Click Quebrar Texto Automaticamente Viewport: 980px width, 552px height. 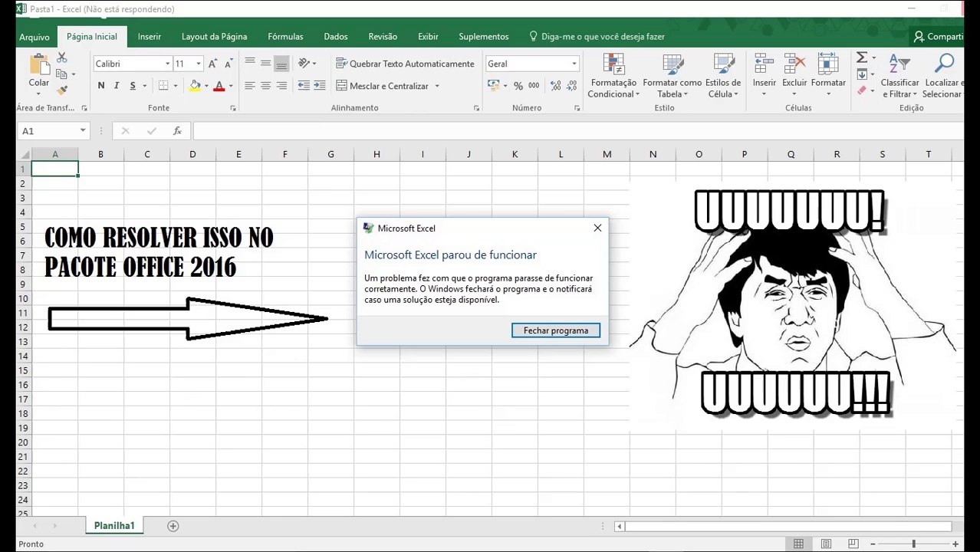406,64
